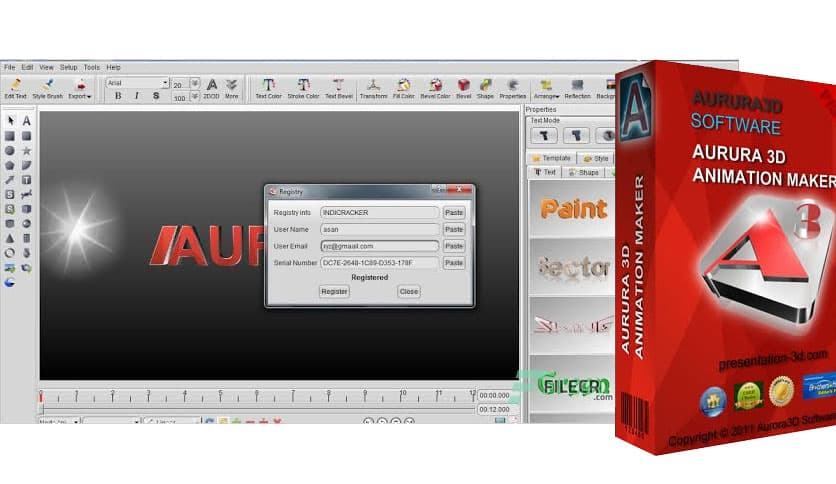
Task: Click Paste next to Registry Info
Action: pyautogui.click(x=454, y=213)
